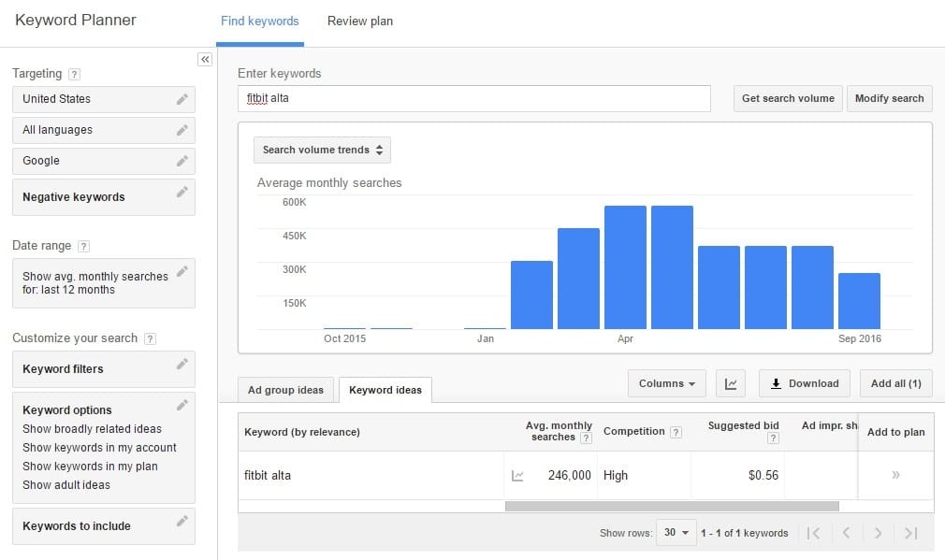Edit United States location pencil icon

(x=182, y=99)
